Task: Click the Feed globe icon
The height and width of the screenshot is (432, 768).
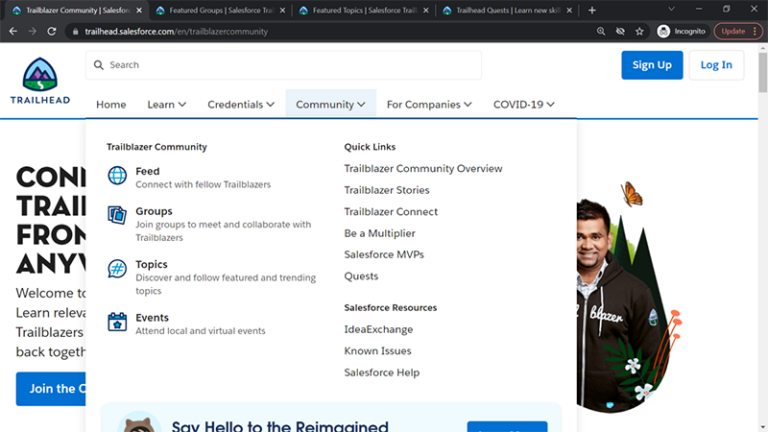Action: click(x=117, y=175)
